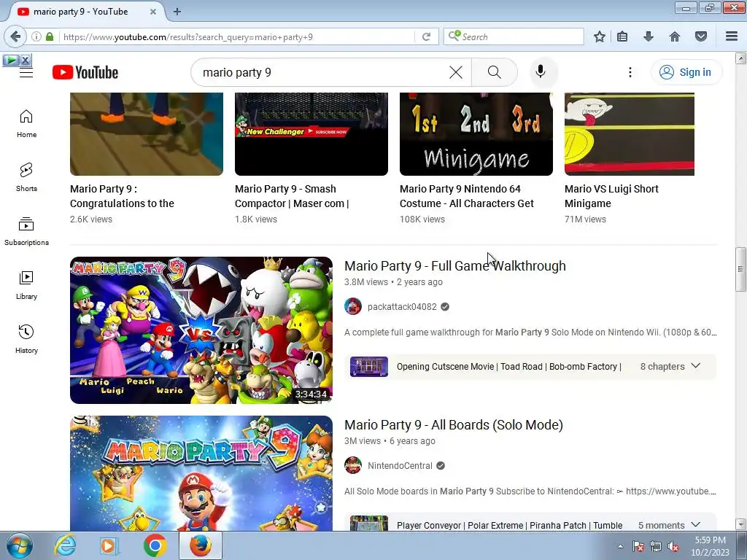
Task: Click the Firefox Search box
Action: [514, 36]
